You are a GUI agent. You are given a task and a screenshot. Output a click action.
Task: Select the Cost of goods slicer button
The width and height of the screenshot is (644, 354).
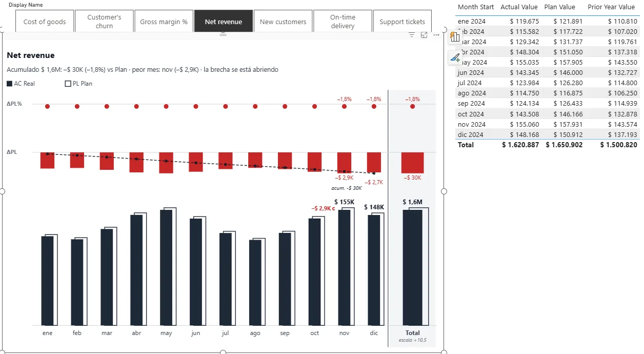tap(45, 22)
